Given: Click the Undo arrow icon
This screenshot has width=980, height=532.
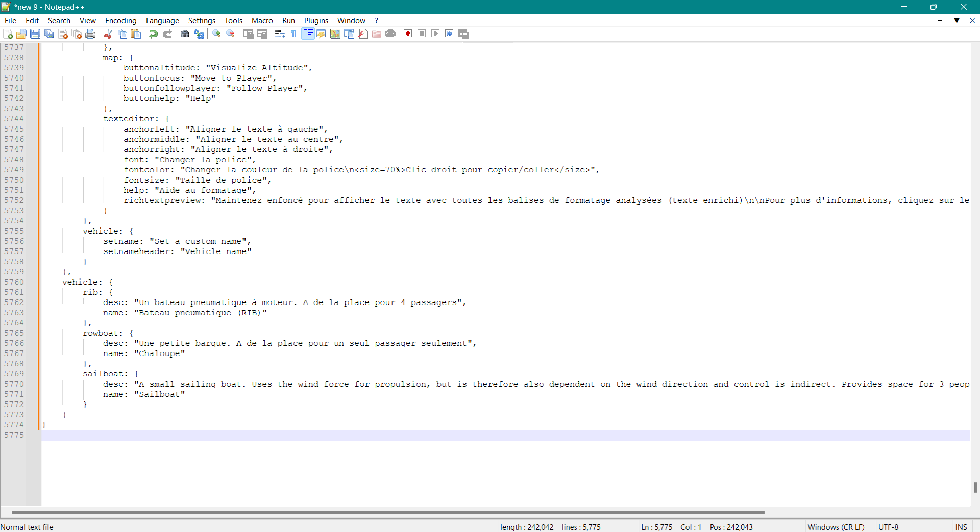Looking at the screenshot, I should [153, 34].
